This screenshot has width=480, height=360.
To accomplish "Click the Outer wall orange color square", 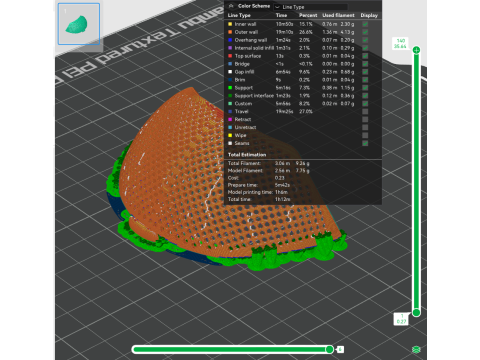I will coord(230,32).
